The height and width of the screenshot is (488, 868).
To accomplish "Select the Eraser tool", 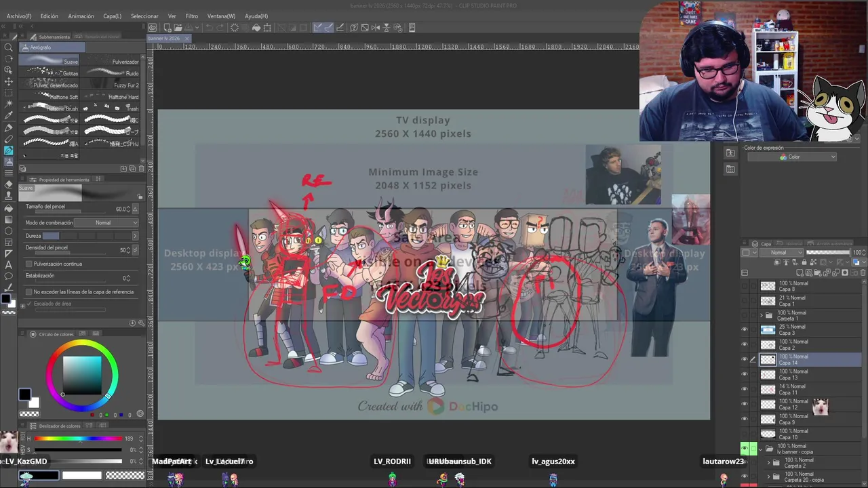I will (9, 184).
